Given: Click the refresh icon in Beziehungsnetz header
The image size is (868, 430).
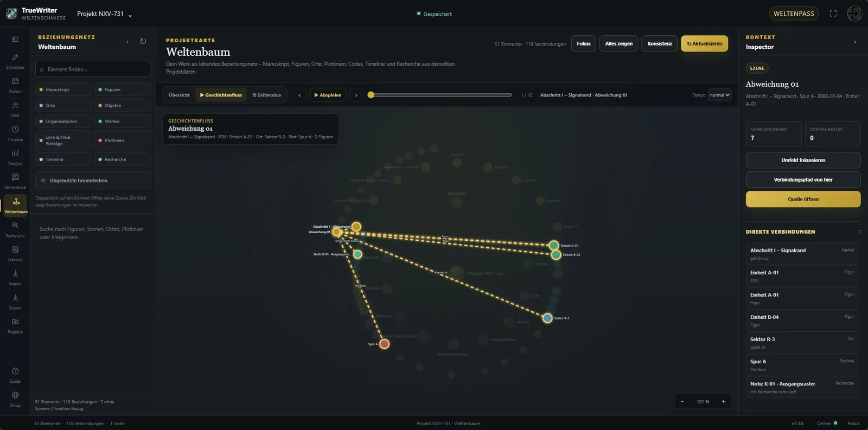Looking at the screenshot, I should pos(143,41).
